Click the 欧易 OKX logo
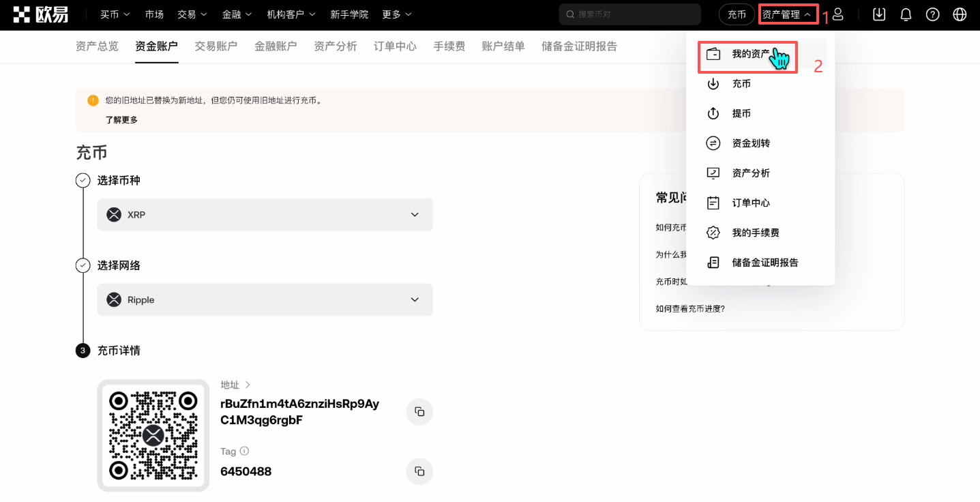This screenshot has width=980, height=502. [40, 14]
